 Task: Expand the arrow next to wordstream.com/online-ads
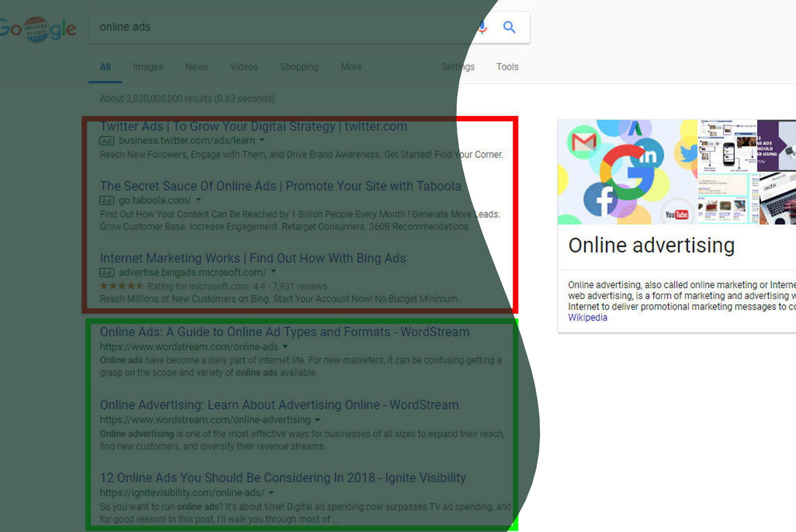[285, 347]
